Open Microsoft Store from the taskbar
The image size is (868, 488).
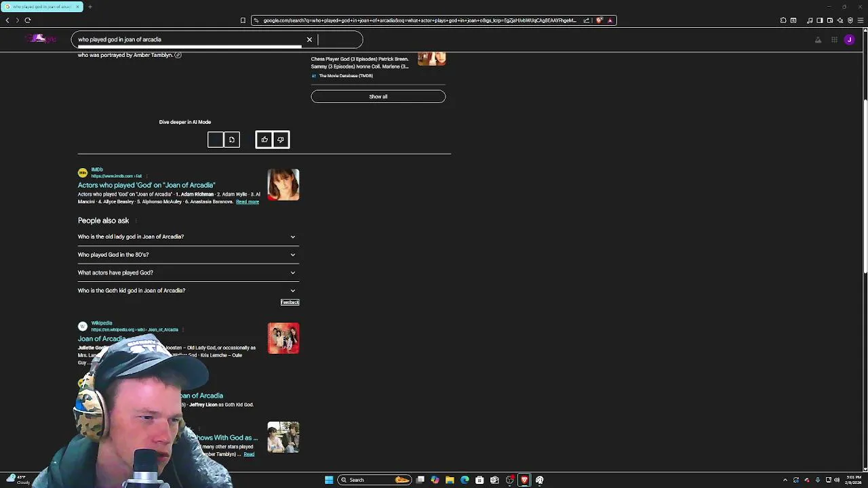(479, 480)
